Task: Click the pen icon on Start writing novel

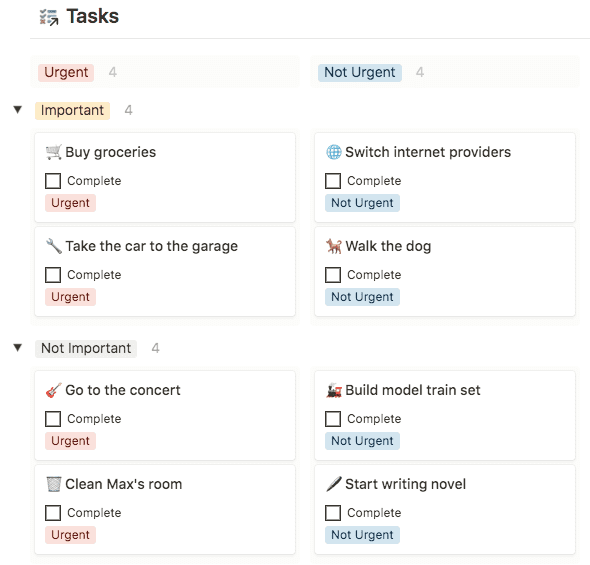Action: [333, 485]
